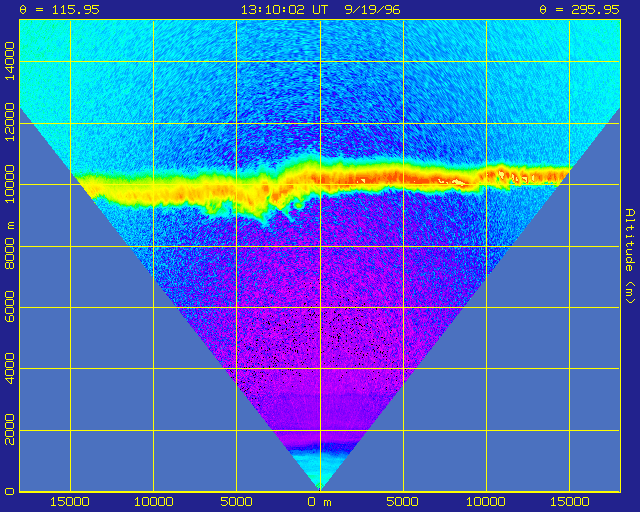Select the 6000 altitude tick label
This screenshot has width=640, height=512.
[x=9, y=307]
